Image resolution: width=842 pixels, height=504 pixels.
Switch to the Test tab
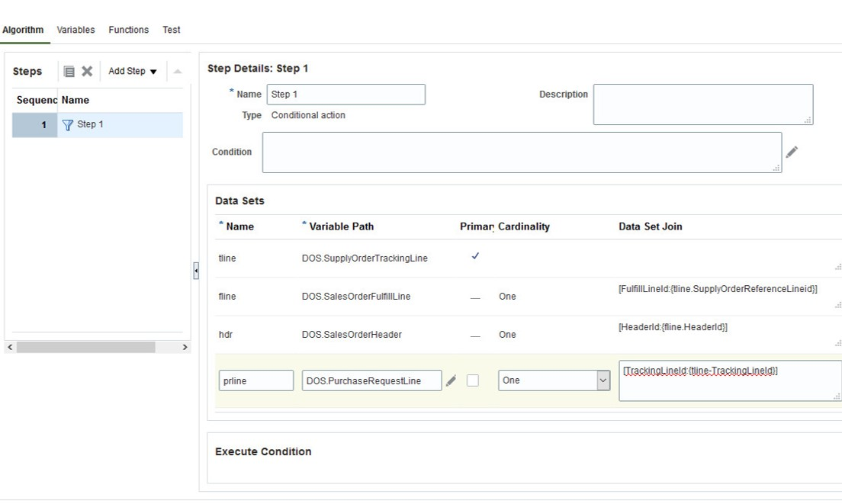click(172, 30)
